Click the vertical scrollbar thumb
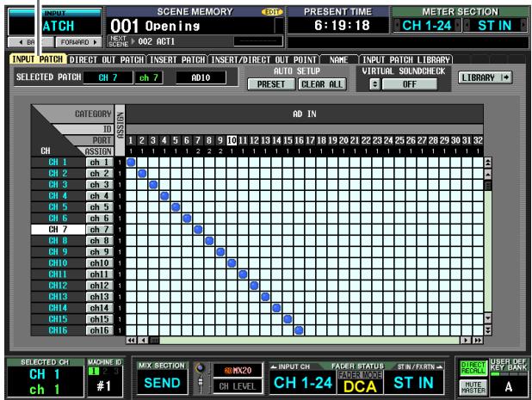 (x=488, y=186)
